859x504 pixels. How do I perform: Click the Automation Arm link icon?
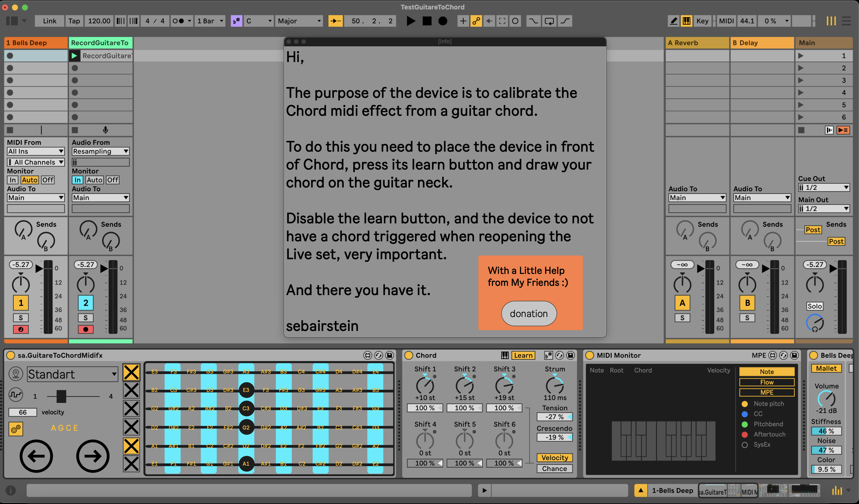476,21
